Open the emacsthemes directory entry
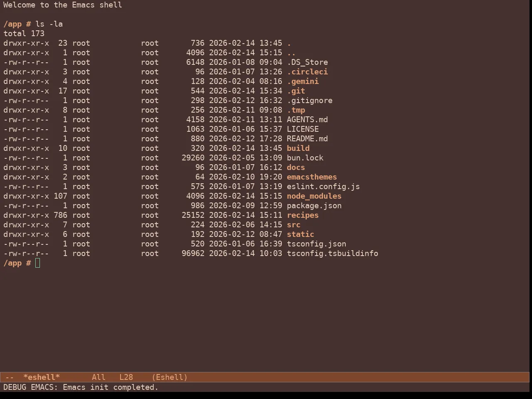This screenshot has width=532, height=399. (x=312, y=177)
